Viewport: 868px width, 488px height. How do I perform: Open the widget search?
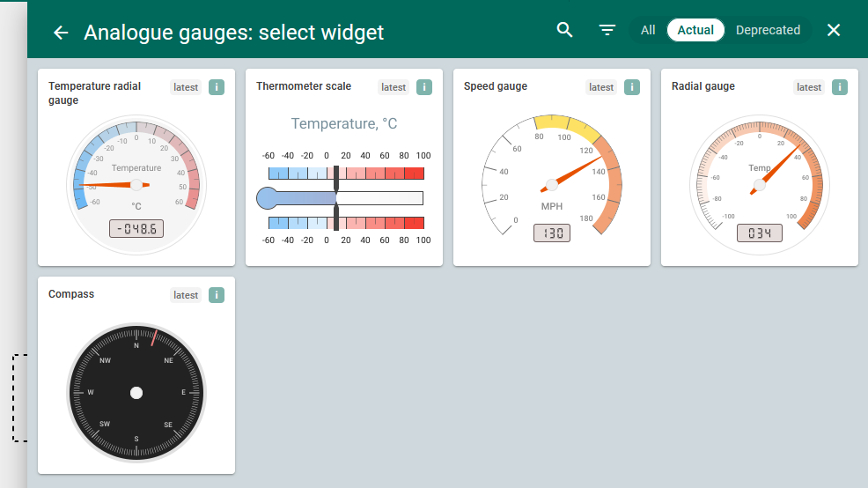[x=565, y=30]
